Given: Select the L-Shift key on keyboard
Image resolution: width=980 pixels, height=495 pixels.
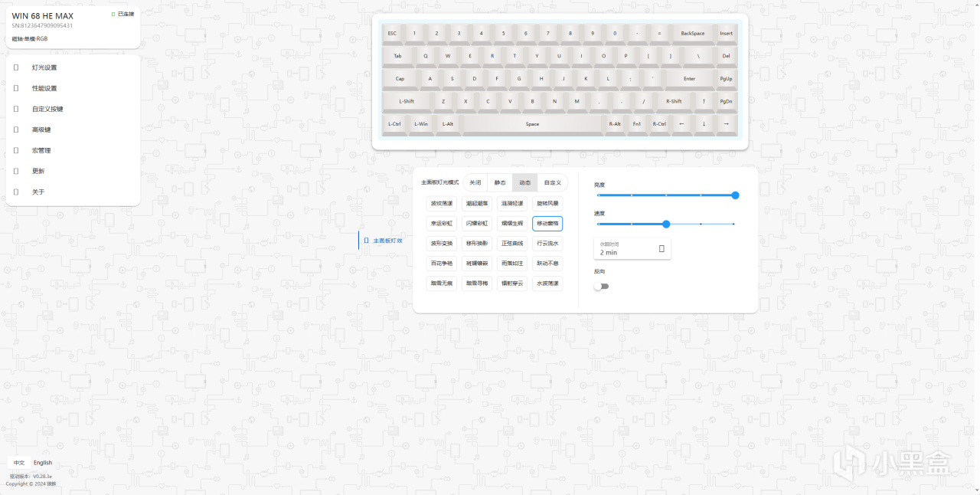Looking at the screenshot, I should click(x=407, y=101).
